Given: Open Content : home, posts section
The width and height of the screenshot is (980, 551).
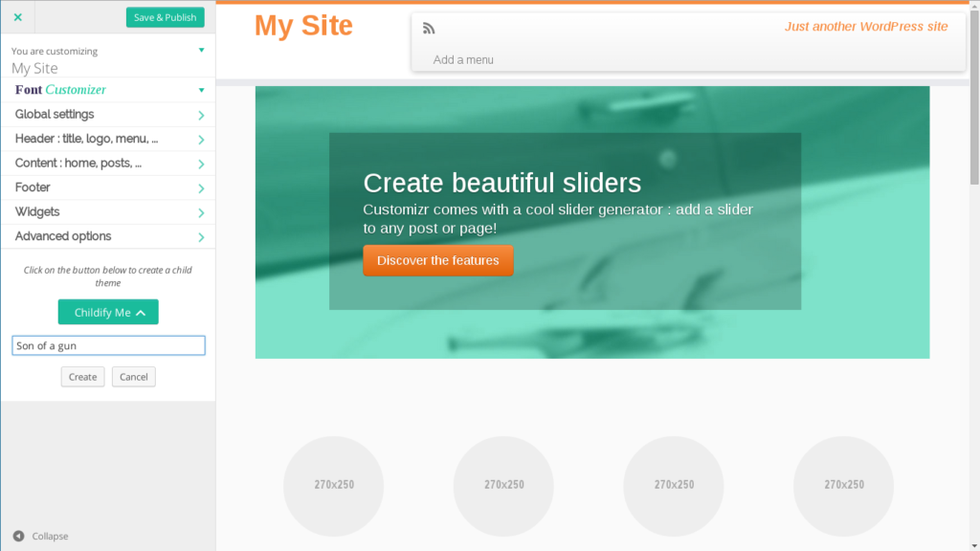Looking at the screenshot, I should click(108, 163).
